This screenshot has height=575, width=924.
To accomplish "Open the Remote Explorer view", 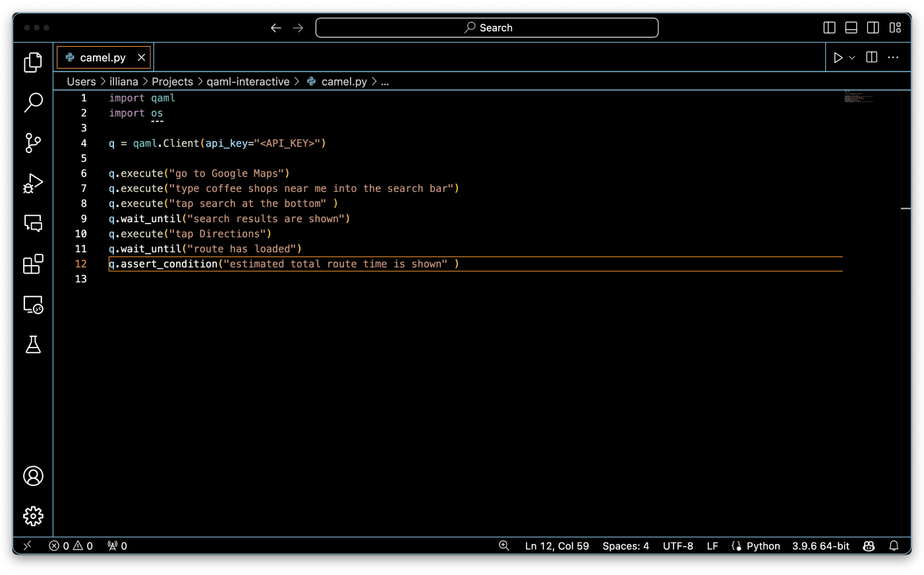I will [x=33, y=305].
